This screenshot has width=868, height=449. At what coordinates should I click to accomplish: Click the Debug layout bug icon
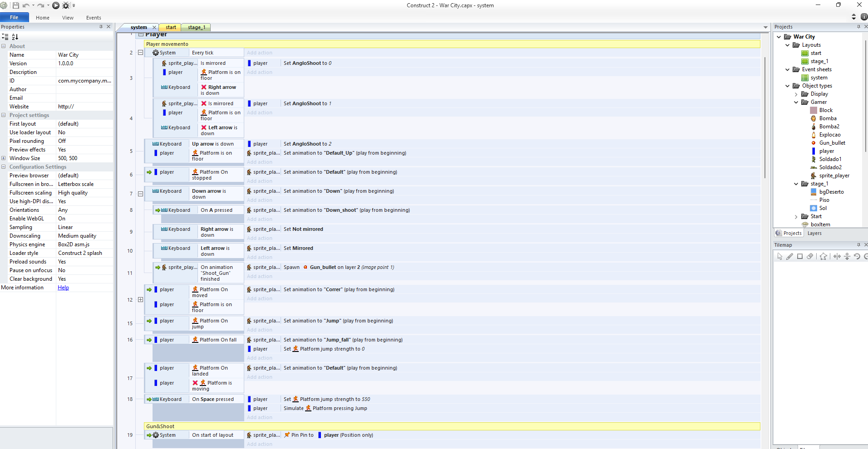pyautogui.click(x=66, y=5)
